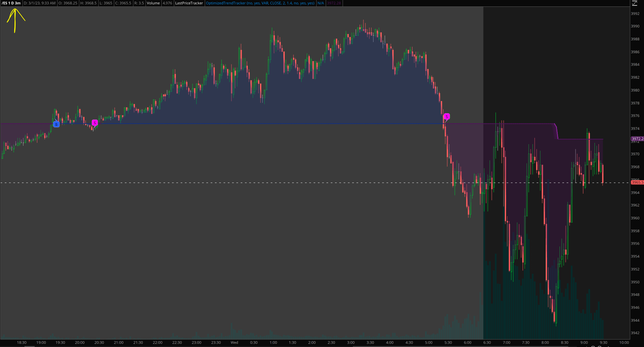Click the magenta S sell marker near 20:30

pyautogui.click(x=95, y=122)
